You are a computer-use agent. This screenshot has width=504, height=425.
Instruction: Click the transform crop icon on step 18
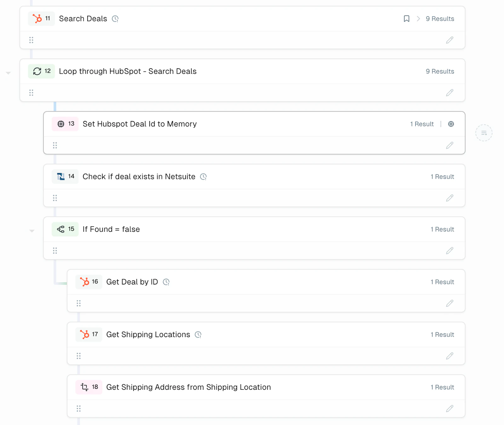pos(84,387)
